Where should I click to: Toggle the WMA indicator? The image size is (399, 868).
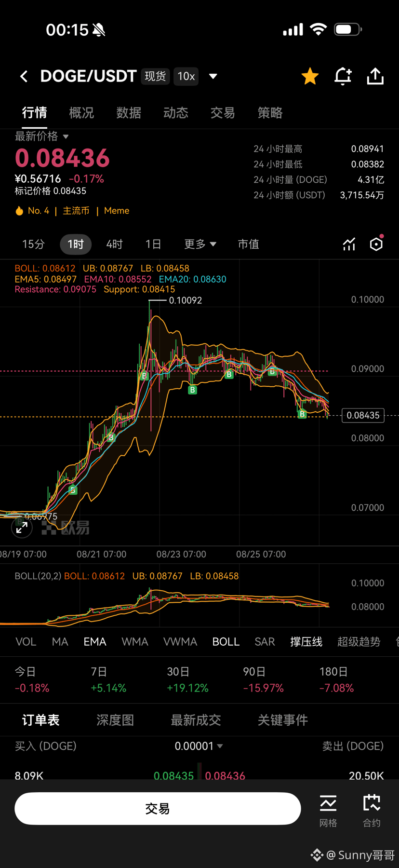coord(135,642)
